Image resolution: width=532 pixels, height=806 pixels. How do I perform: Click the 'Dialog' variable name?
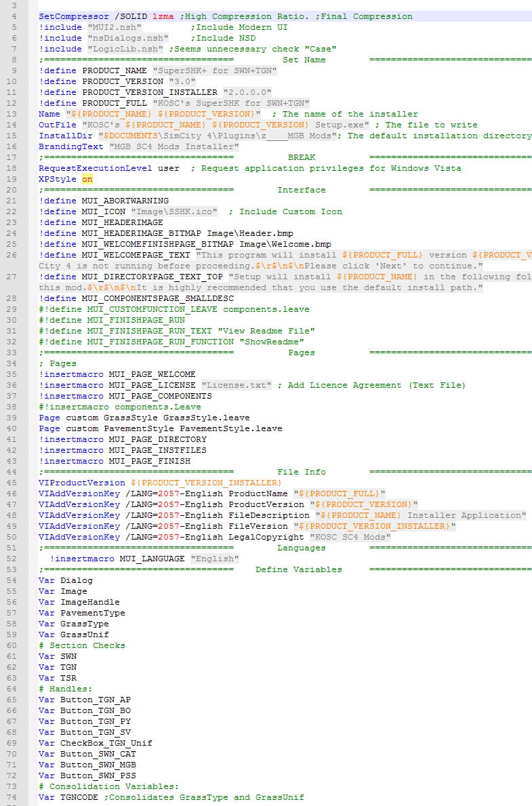point(77,580)
